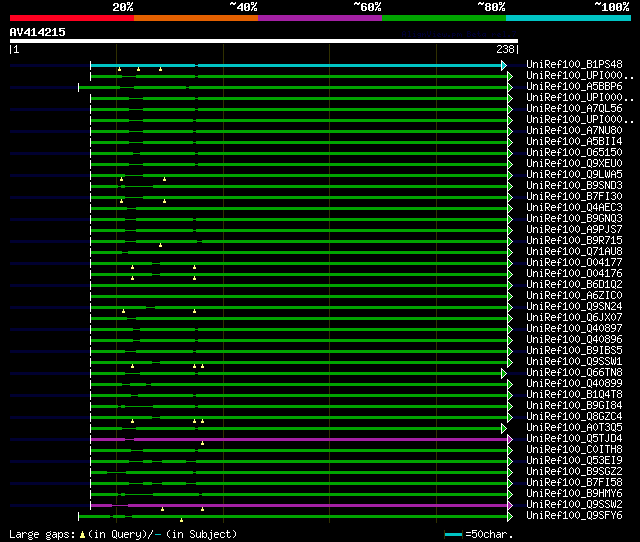Screen dimensions: 640x542
Task: Click the green ~80% legend segment
Action: tap(444, 18)
